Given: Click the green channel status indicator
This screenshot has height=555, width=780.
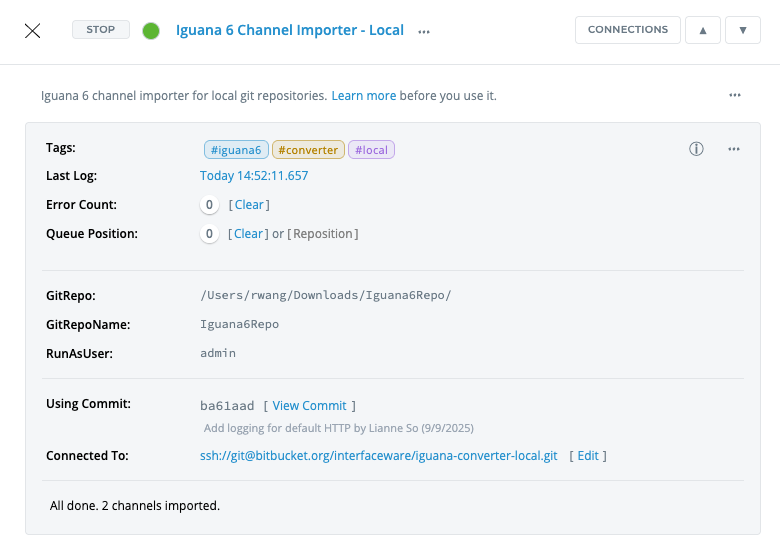Looking at the screenshot, I should tap(151, 31).
